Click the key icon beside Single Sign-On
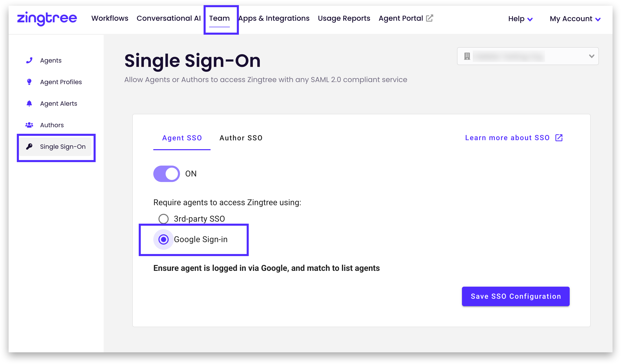621x364 pixels. point(29,147)
